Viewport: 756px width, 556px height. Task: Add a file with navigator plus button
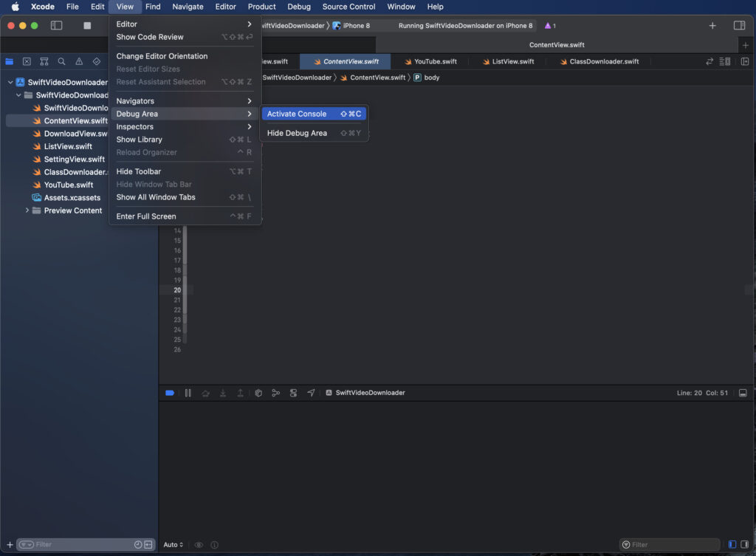point(10,545)
